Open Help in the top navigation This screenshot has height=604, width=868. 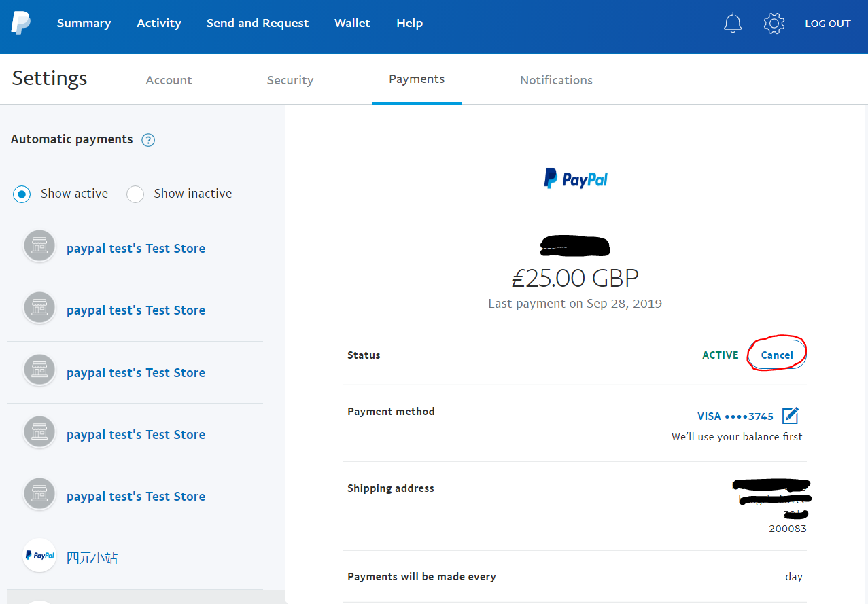pyautogui.click(x=409, y=23)
